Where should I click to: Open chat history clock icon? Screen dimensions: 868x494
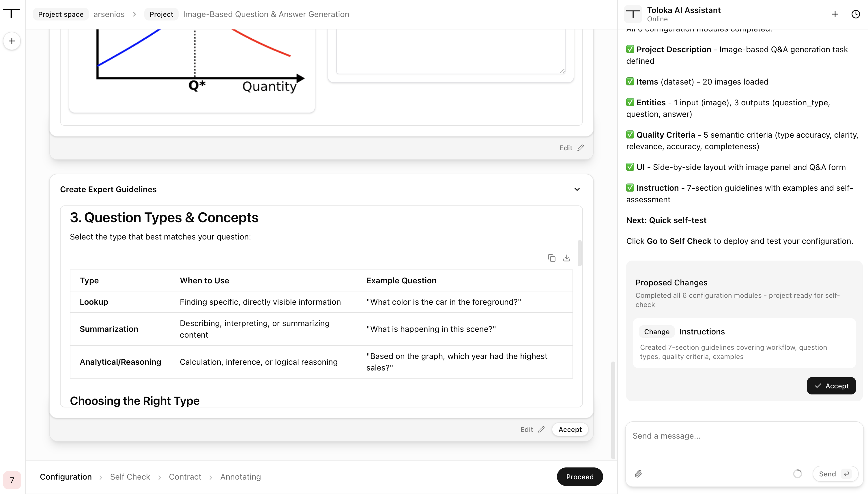click(856, 14)
